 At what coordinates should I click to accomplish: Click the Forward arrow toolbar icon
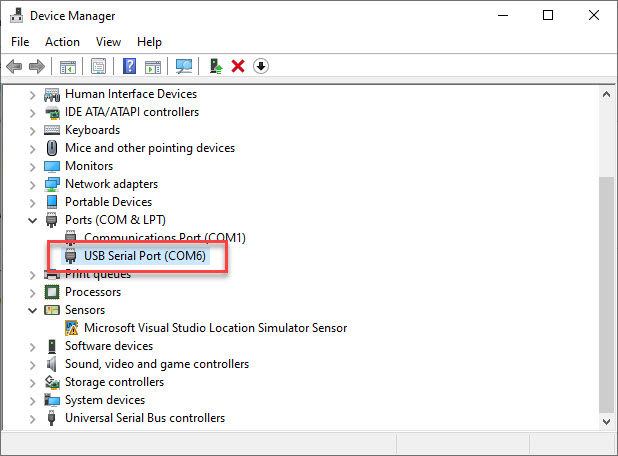pyautogui.click(x=37, y=66)
